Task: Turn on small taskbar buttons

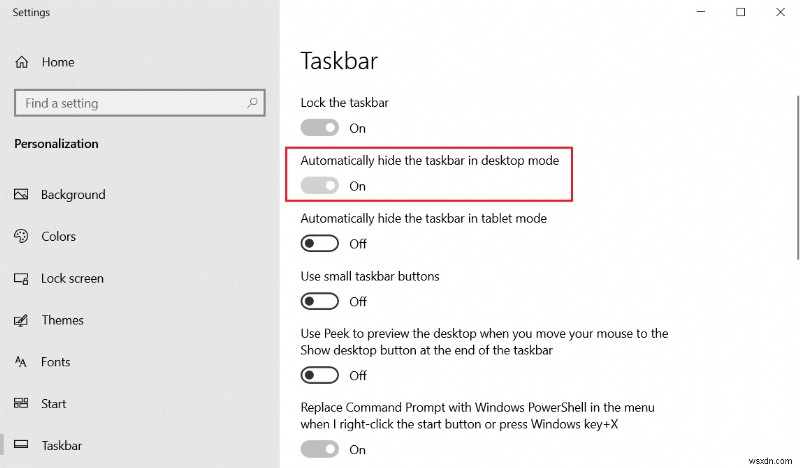Action: 320,301
